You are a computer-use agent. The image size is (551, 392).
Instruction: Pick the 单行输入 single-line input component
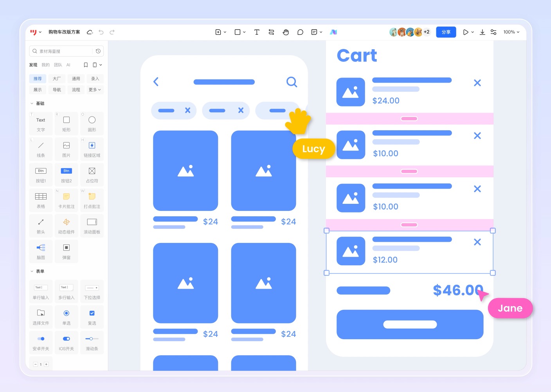[x=41, y=292]
